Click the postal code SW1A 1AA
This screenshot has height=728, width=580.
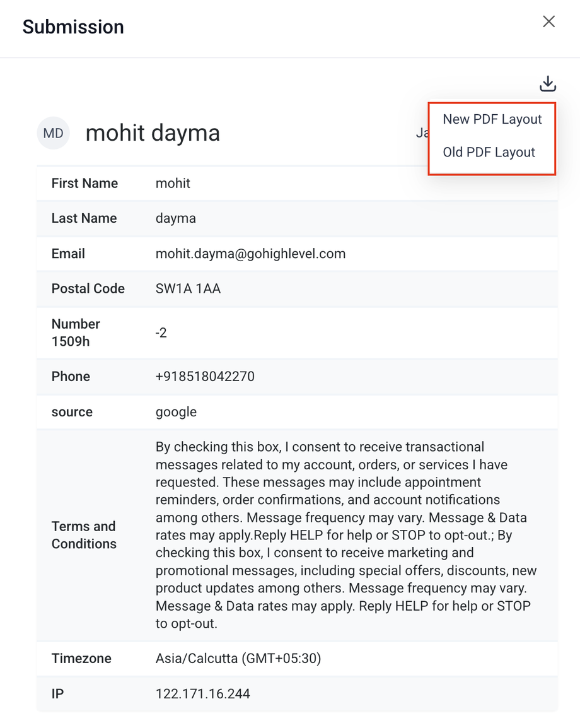(x=188, y=289)
